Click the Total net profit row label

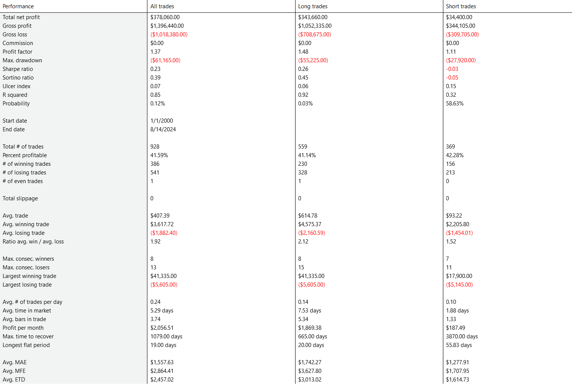21,17
